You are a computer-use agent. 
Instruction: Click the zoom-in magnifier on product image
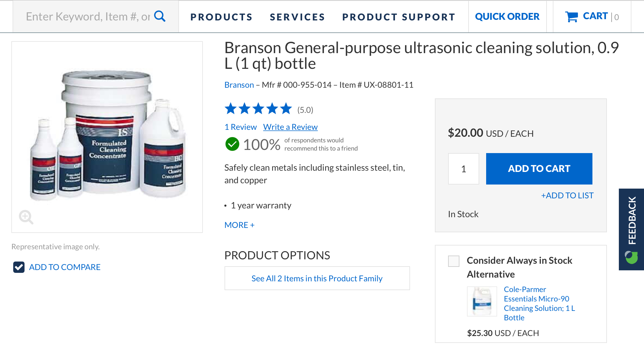26,217
